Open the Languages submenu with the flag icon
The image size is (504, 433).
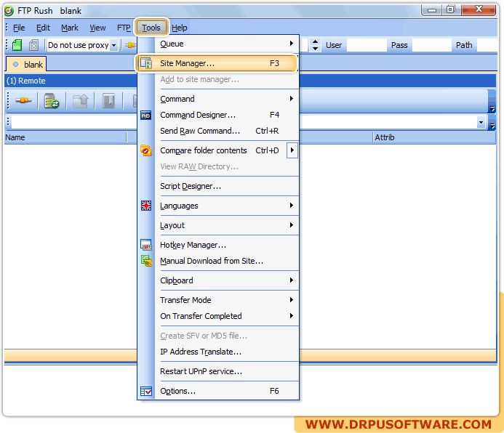coord(219,206)
